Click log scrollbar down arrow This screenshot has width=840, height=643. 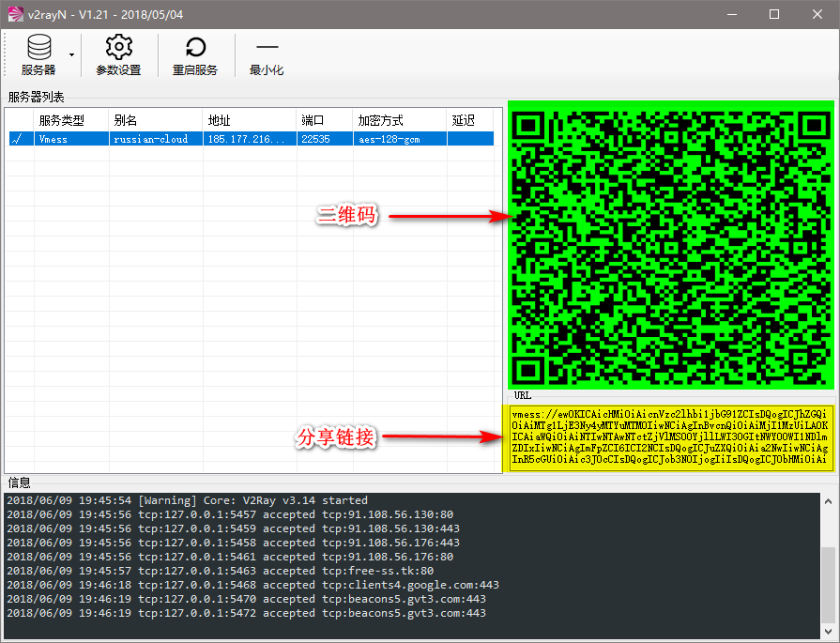[x=828, y=631]
